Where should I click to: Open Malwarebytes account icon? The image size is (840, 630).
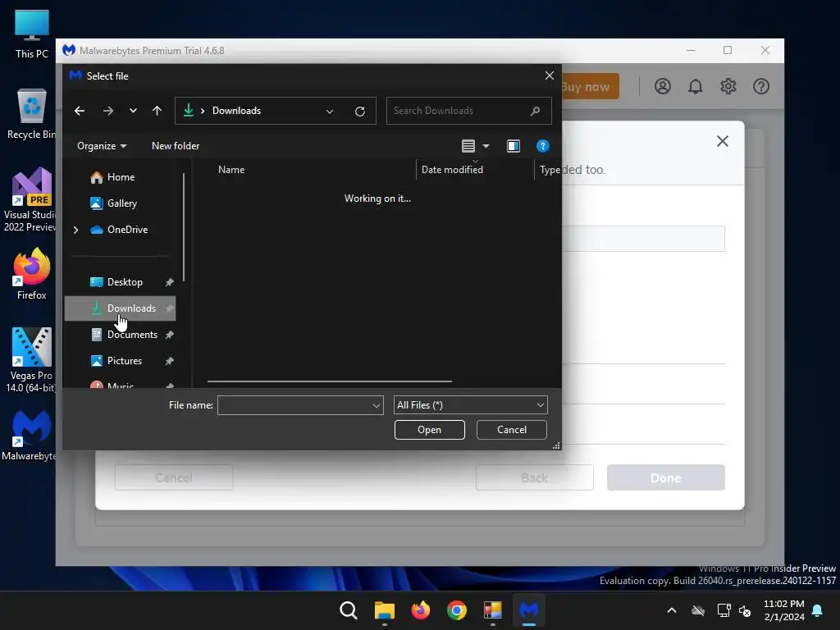coord(663,87)
